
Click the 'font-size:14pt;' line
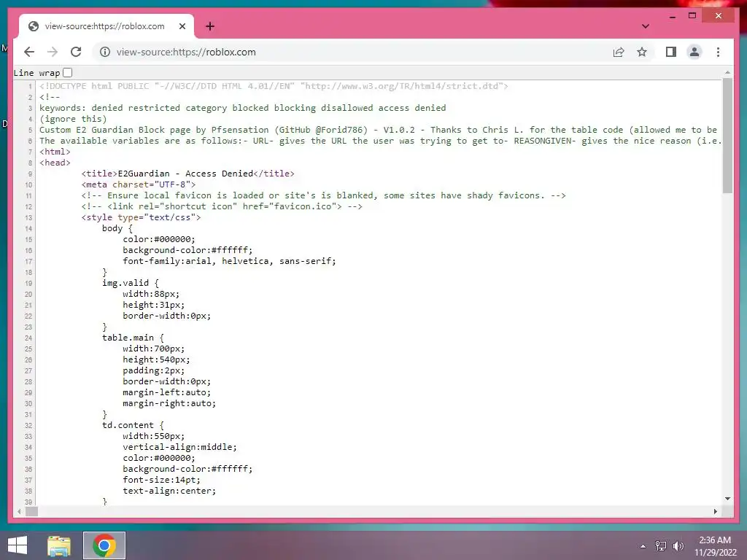click(161, 480)
